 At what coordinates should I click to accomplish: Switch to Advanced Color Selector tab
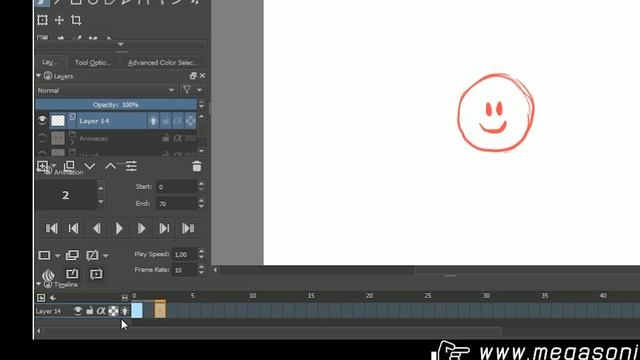point(163,62)
